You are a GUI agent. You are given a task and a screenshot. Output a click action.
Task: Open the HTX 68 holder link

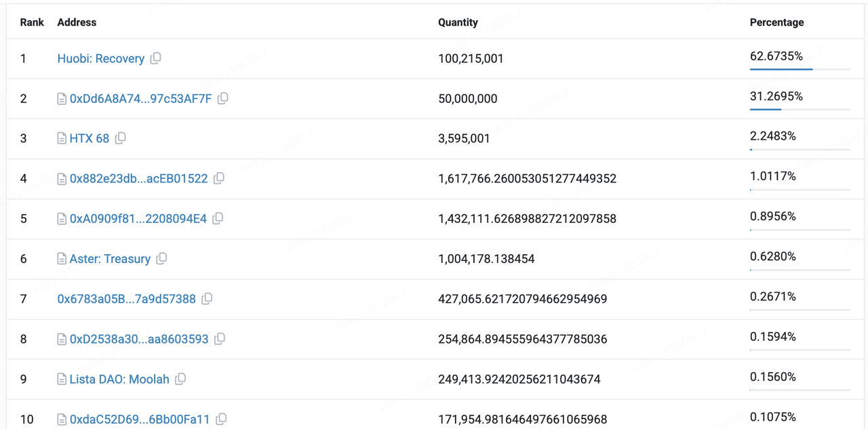point(89,139)
